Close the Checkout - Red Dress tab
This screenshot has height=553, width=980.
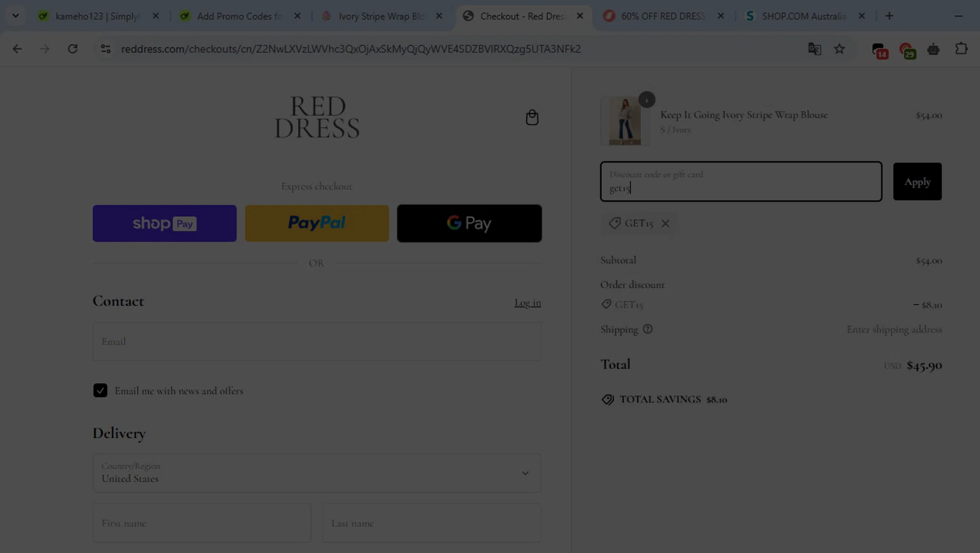(x=580, y=16)
